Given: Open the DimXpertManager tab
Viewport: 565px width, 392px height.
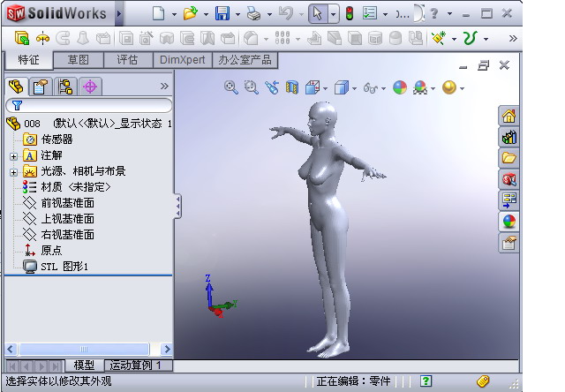Looking at the screenshot, I should 90,87.
